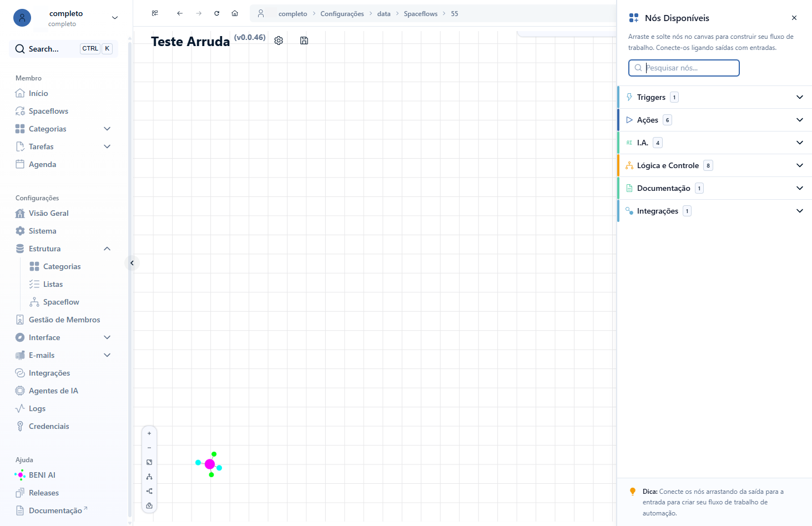Expand the Ações node group

tap(715, 120)
